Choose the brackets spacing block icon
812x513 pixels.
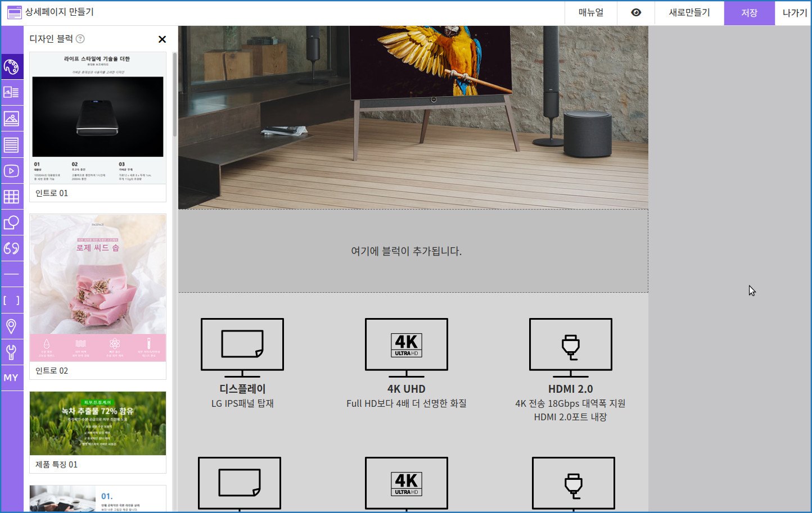pyautogui.click(x=12, y=301)
